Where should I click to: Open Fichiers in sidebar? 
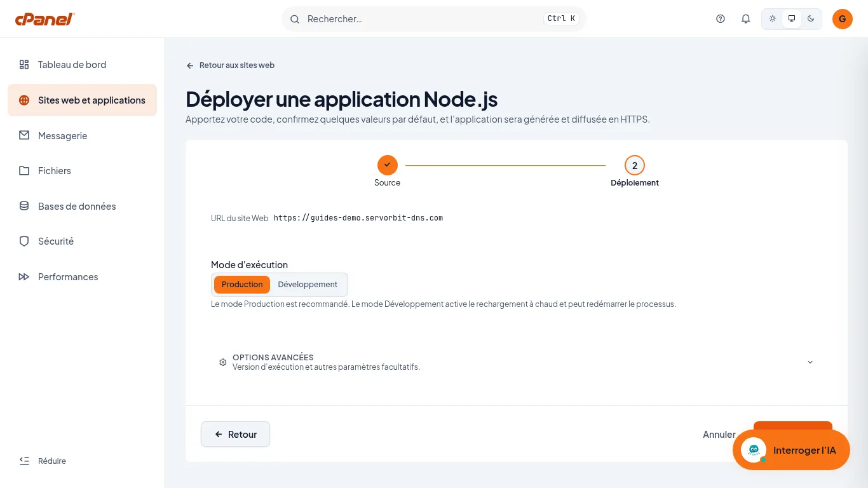click(x=82, y=171)
